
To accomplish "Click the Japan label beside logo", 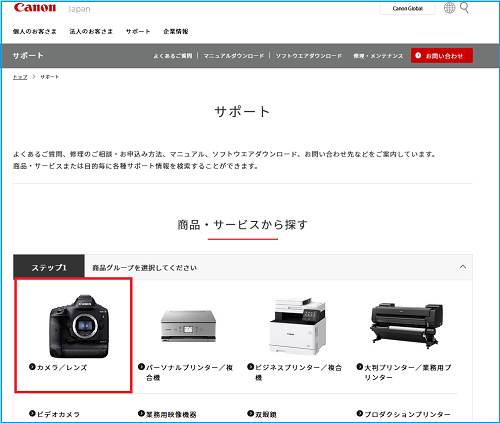I will click(x=79, y=9).
